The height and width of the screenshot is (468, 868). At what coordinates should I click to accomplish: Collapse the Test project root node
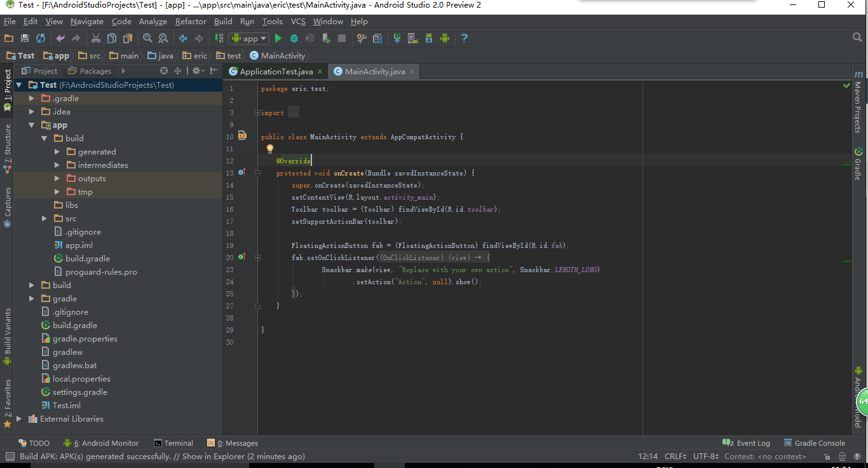click(x=19, y=85)
